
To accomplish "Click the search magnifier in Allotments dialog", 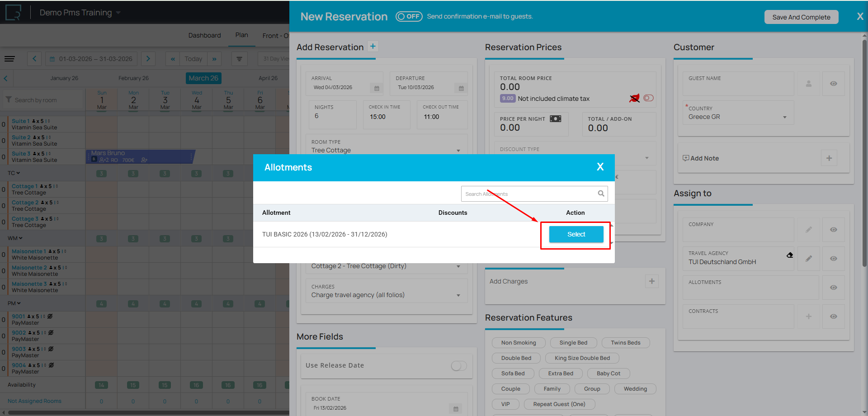I will tap(601, 194).
